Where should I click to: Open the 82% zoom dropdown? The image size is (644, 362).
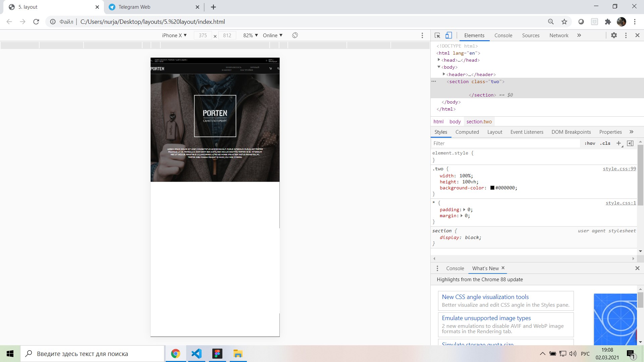pos(251,35)
